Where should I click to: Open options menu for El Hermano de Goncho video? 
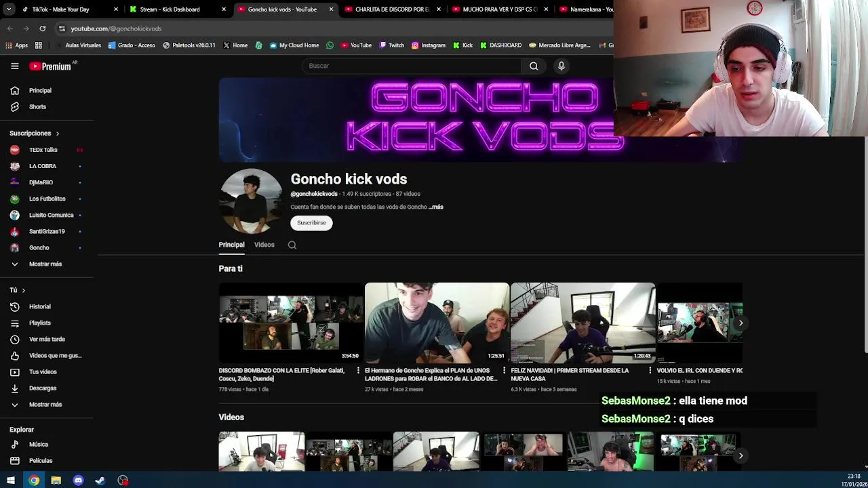click(504, 371)
